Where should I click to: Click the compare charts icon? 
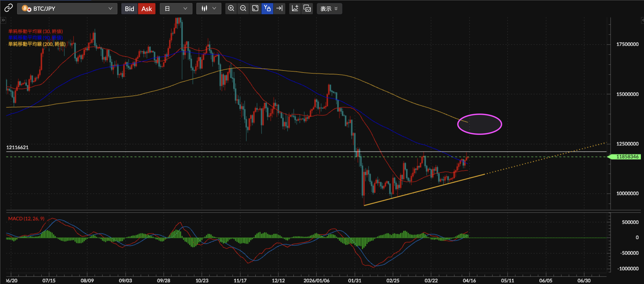click(307, 8)
